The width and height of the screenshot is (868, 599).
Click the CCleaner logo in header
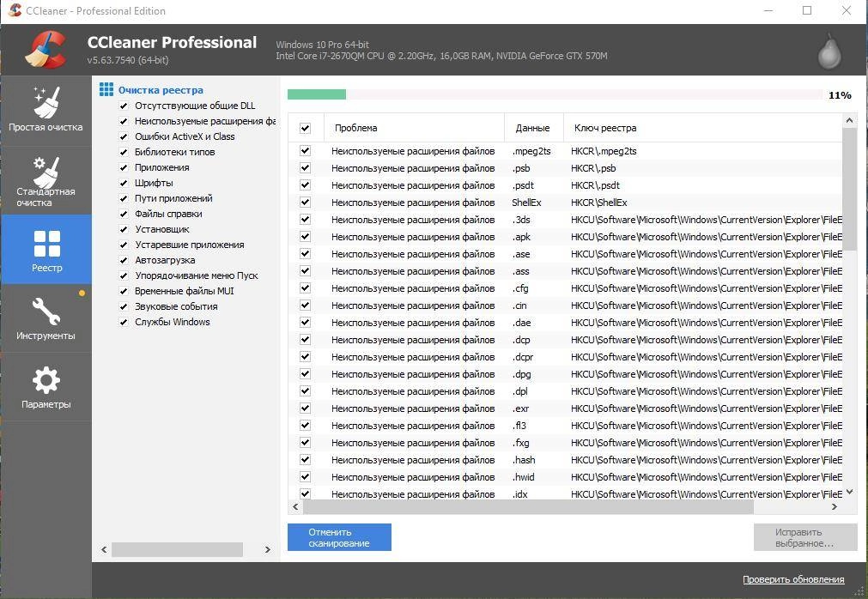(46, 50)
